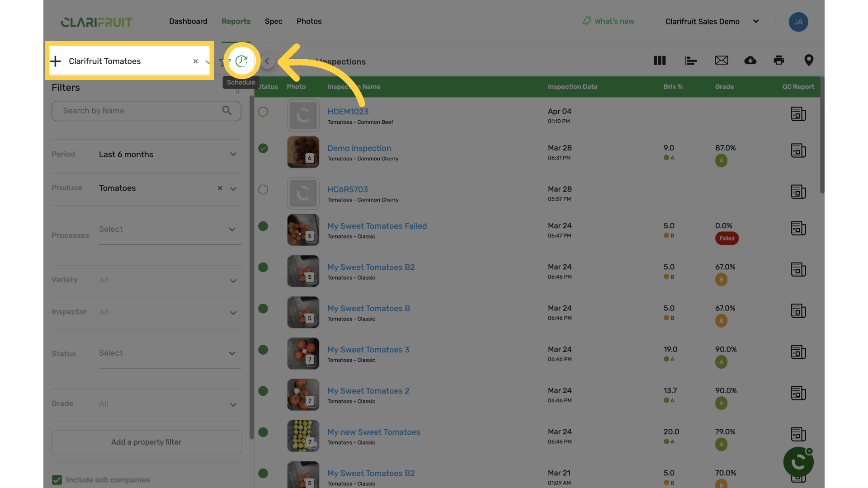This screenshot has height=488, width=868.
Task: Print the inspections list
Action: coord(778,60)
